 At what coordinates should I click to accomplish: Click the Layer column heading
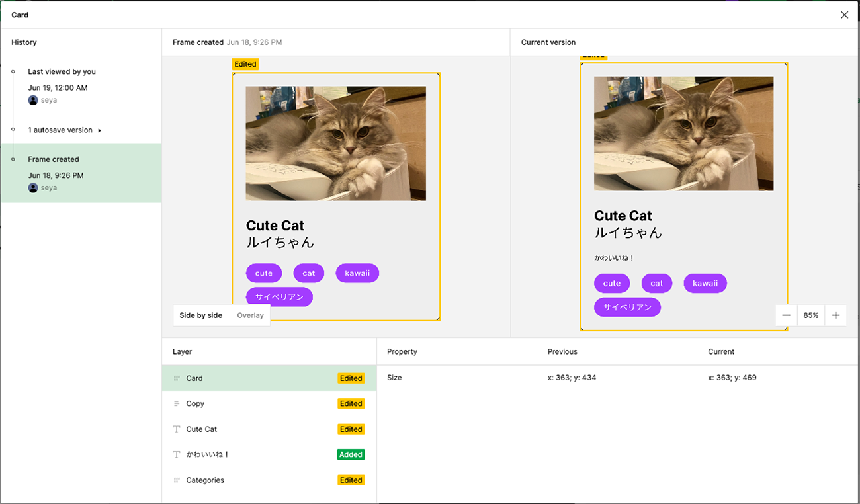182,352
